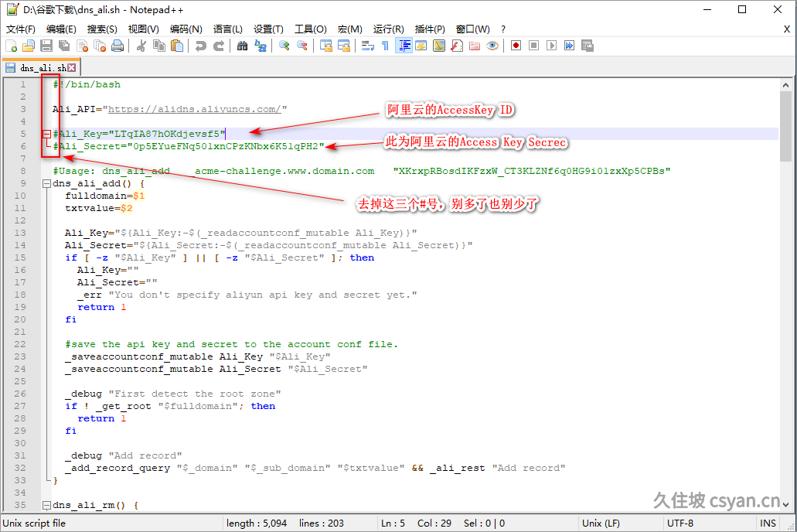Copy selection using the Copy toolbar icon
The width and height of the screenshot is (797, 532).
[159, 46]
